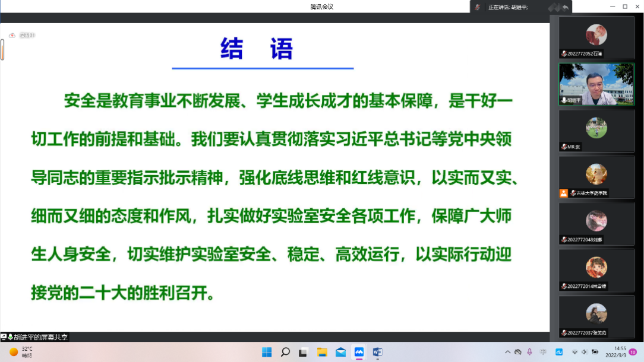The height and width of the screenshot is (362, 644).
Task: Expand the system tray hidden icons chevron
Action: coord(507,352)
